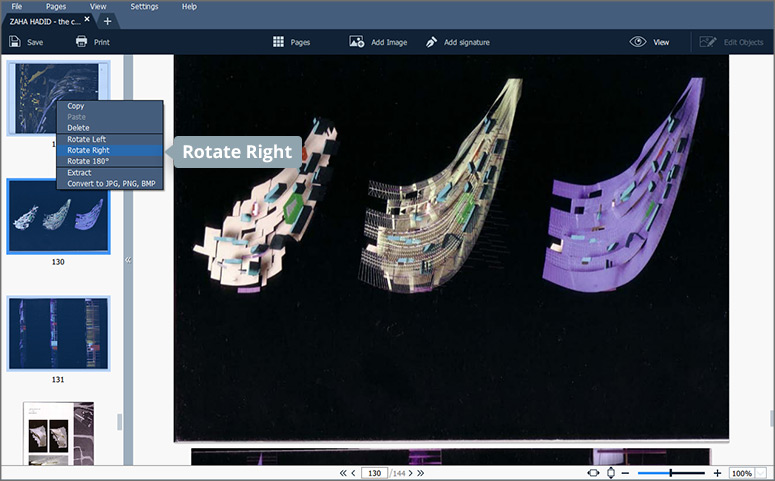775x481 pixels.
Task: Click the fit page height icon
Action: pyautogui.click(x=611, y=473)
